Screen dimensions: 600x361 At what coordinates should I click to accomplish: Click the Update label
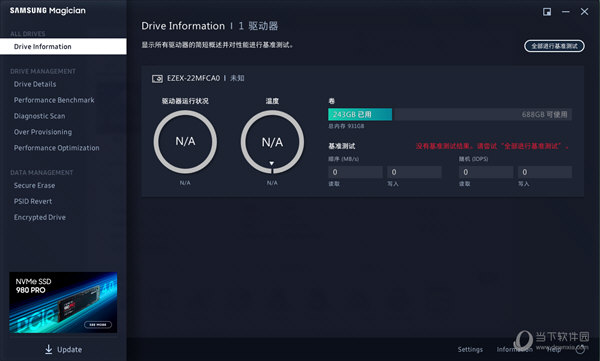69,350
